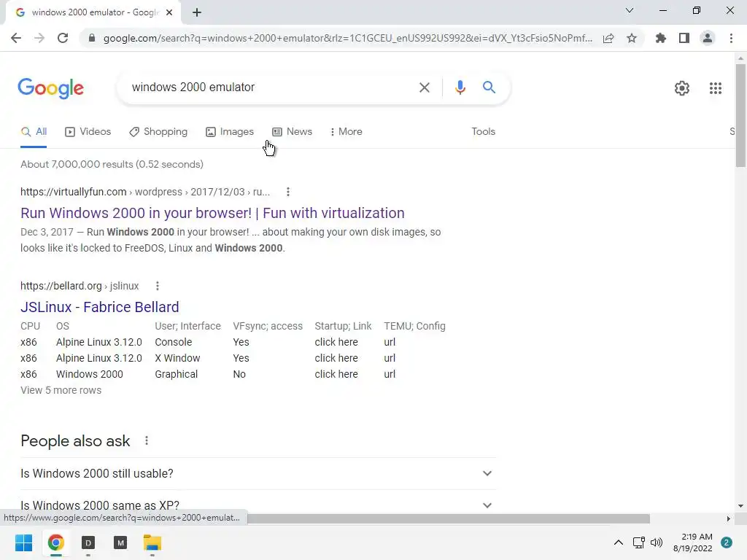747x560 pixels.
Task: Click the bellard.org jslinux breadcrumb
Action: click(x=80, y=286)
